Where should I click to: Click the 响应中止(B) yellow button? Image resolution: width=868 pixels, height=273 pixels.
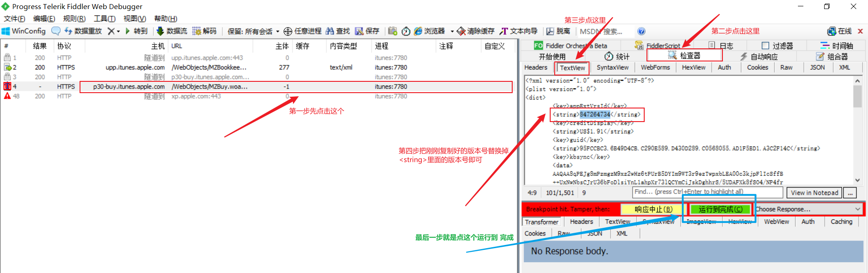pos(653,209)
